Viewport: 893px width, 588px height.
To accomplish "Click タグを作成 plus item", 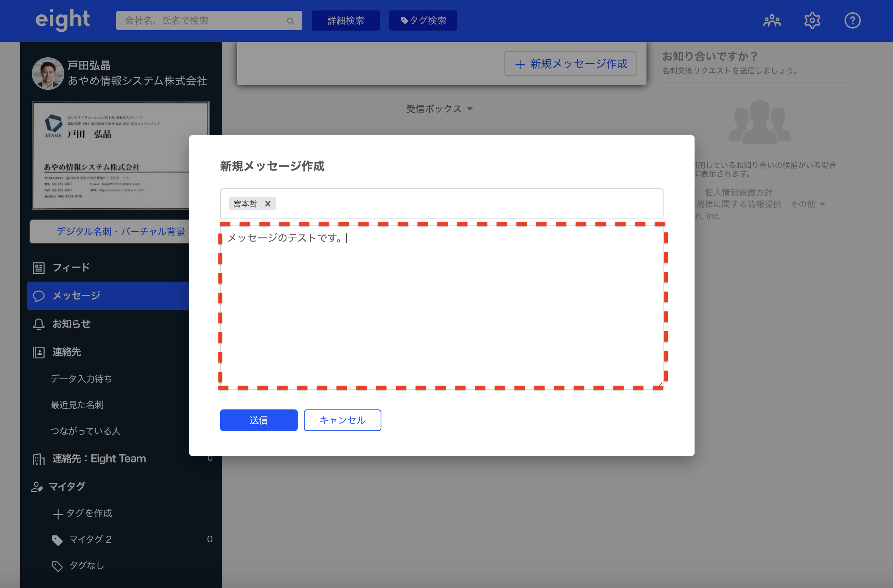I will tap(82, 514).
